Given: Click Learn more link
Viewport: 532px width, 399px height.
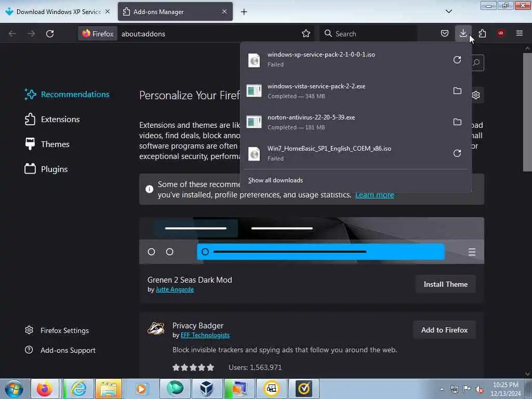Looking at the screenshot, I should (375, 195).
